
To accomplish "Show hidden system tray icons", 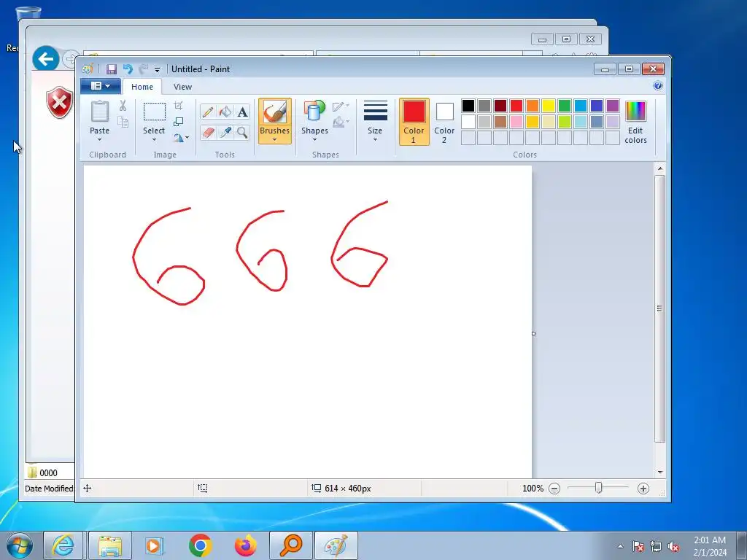I will [620, 546].
